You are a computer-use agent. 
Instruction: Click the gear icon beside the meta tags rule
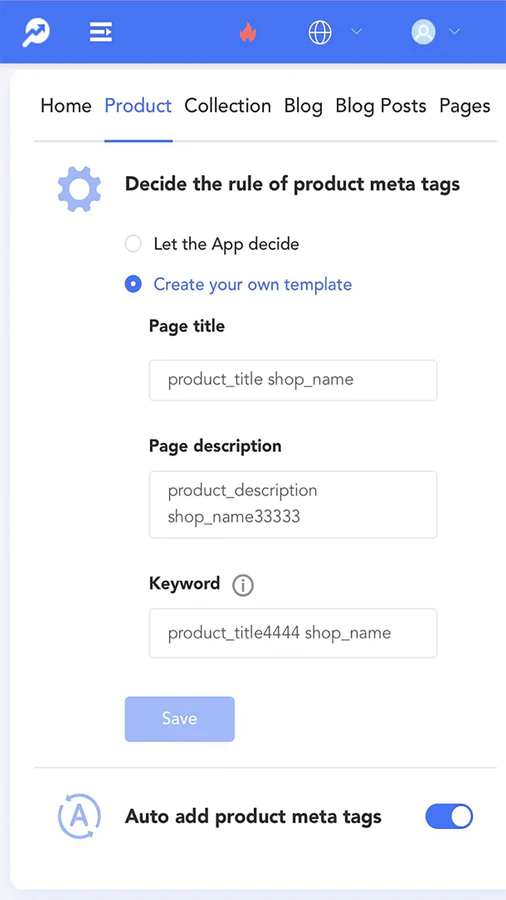[x=79, y=188]
